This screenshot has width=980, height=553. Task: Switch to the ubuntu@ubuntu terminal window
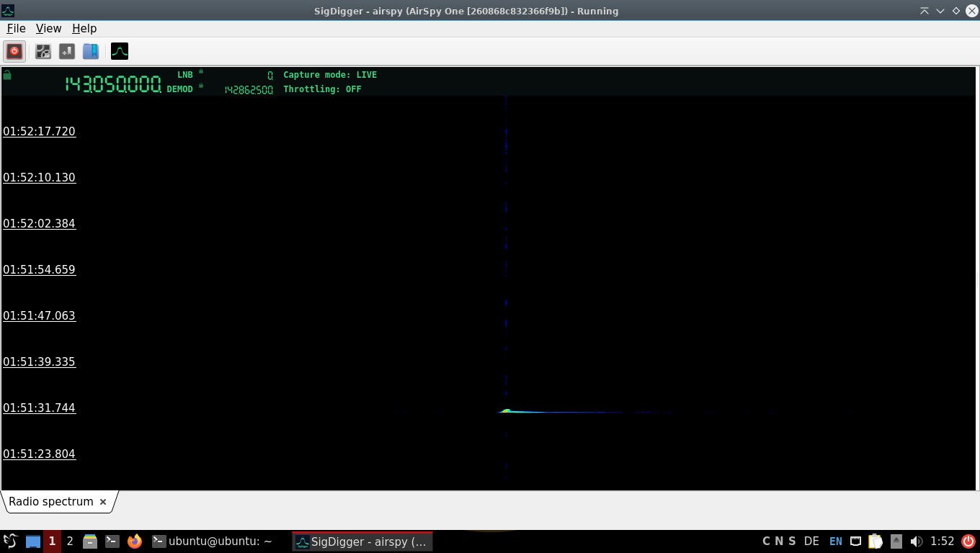point(213,541)
